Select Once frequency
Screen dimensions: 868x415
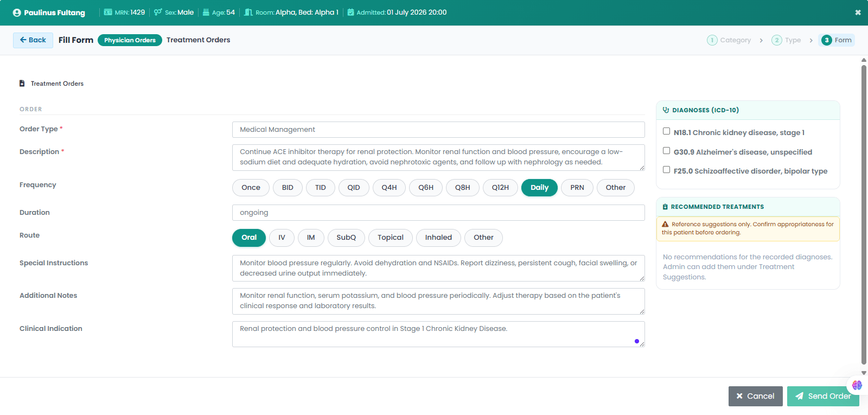click(x=251, y=188)
